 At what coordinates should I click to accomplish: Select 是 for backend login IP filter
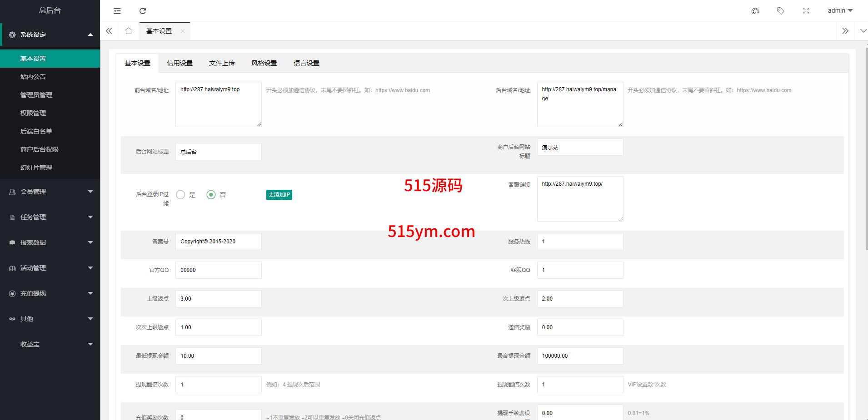[181, 195]
